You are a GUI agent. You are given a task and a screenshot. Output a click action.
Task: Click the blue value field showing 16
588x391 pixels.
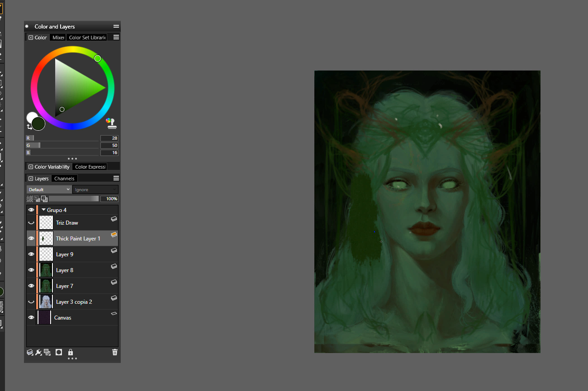coord(109,153)
